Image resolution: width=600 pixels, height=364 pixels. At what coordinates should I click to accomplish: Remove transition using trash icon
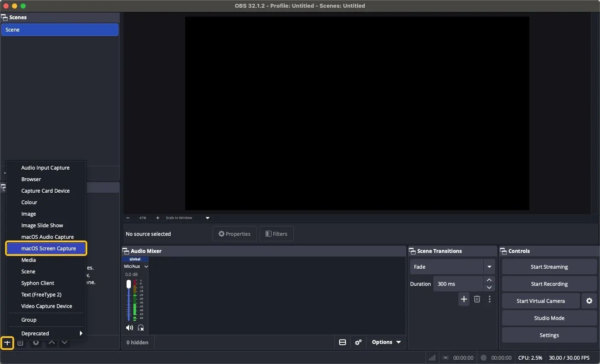pyautogui.click(x=477, y=299)
